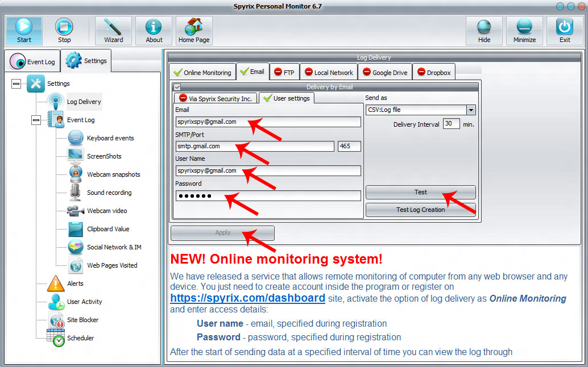Viewport: 588px width, 367px height.
Task: Click the Exit power button
Action: coord(564,31)
